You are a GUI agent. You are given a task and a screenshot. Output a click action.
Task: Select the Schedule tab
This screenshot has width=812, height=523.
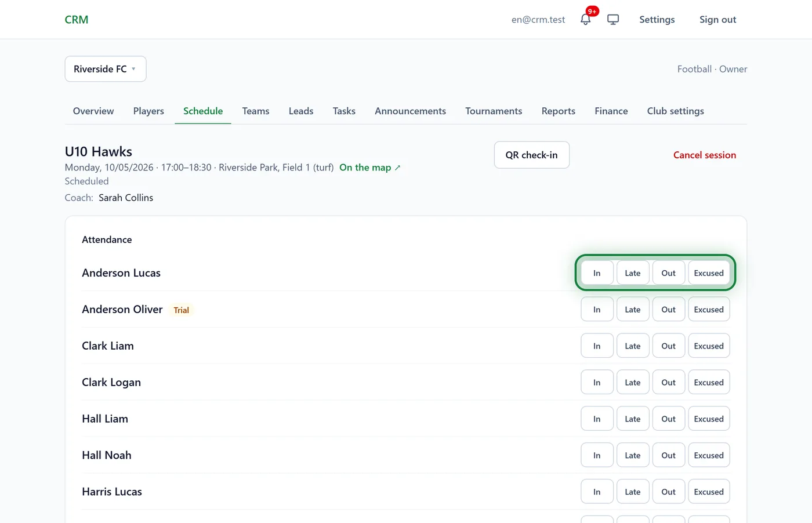point(203,111)
